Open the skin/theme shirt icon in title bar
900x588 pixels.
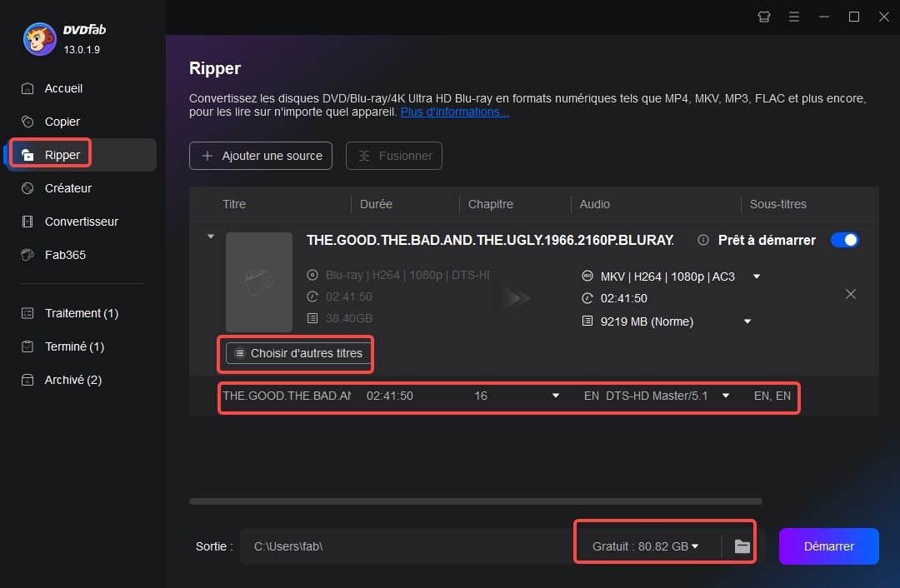point(764,17)
